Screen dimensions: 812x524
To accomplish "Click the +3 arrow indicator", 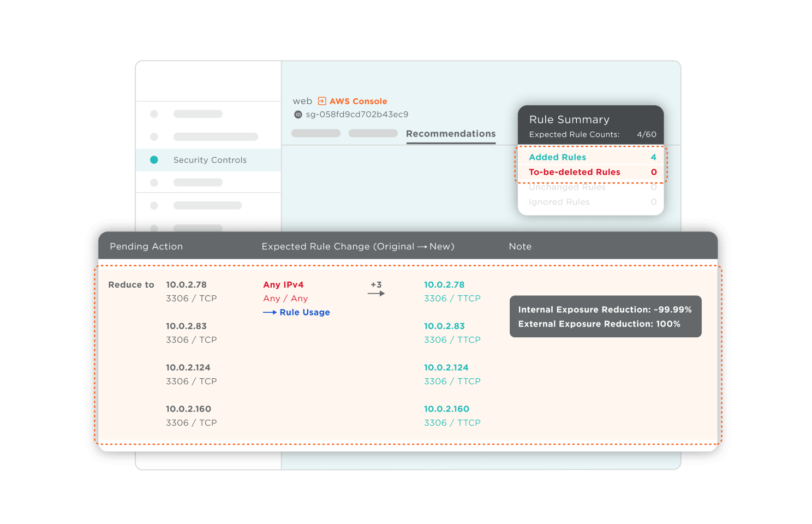I will 376,289.
